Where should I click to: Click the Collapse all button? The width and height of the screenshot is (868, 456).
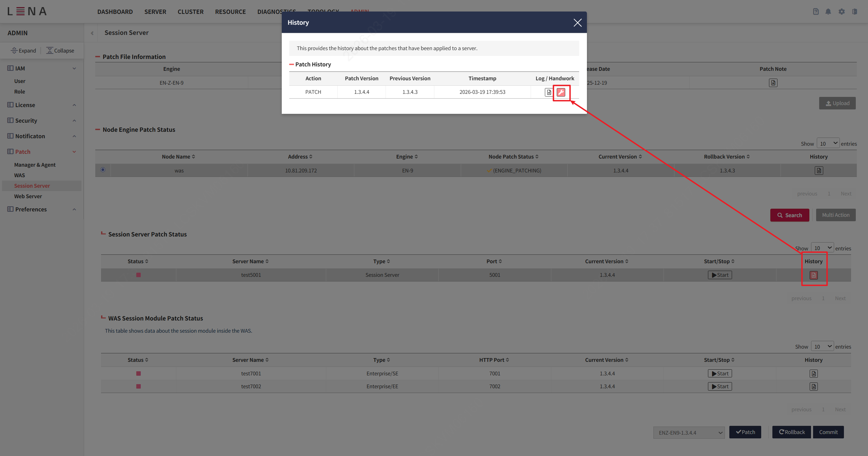pyautogui.click(x=60, y=51)
